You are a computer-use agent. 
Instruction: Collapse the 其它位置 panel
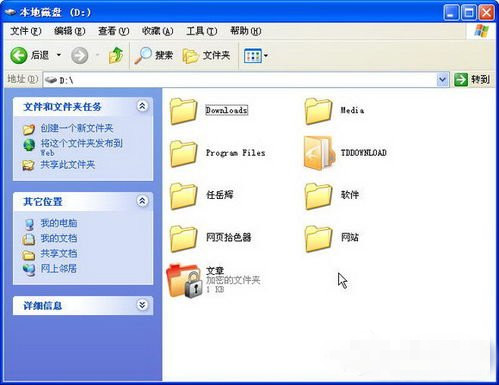tap(142, 201)
